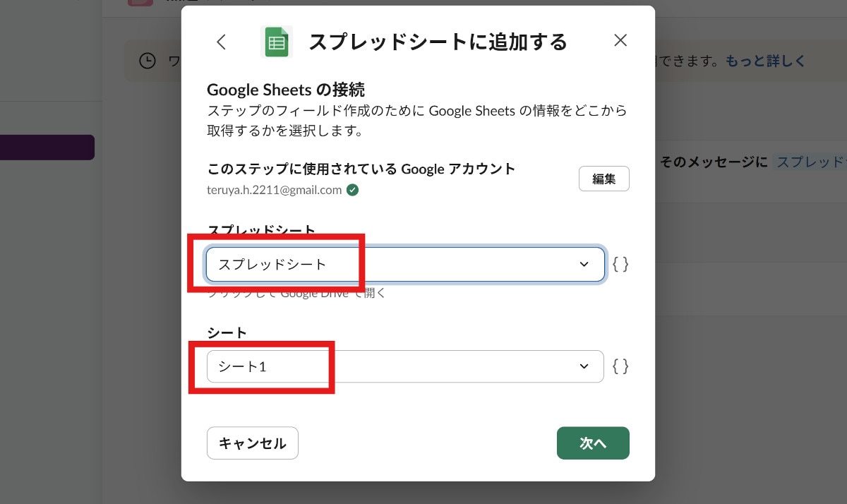
Task: Click the arrow on the スプレッドシート combo box
Action: click(584, 265)
